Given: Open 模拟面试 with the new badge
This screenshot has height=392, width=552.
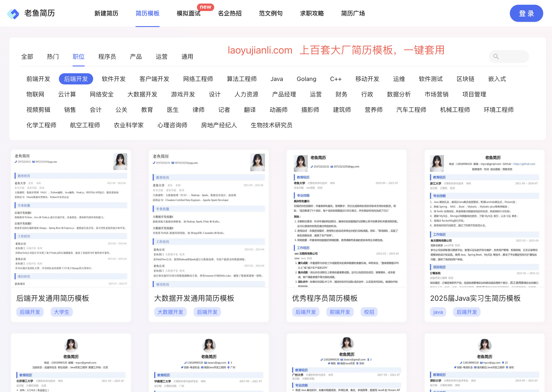Looking at the screenshot, I should point(188,13).
